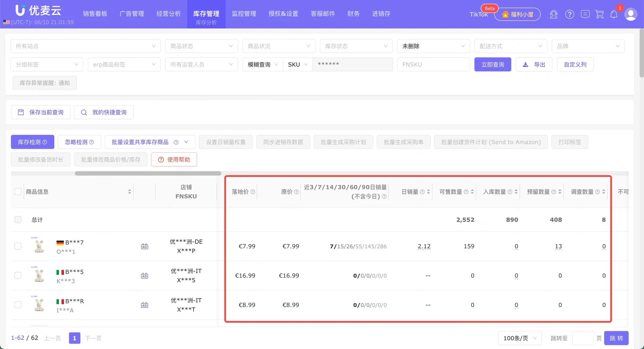Change the 100条/页 page size dropdown
This screenshot has width=644, height=349.
coord(520,338)
